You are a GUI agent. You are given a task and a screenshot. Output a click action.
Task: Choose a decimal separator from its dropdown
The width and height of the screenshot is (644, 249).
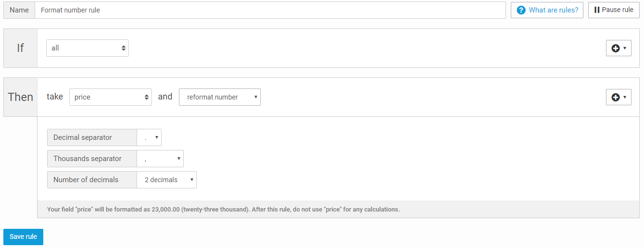click(149, 137)
